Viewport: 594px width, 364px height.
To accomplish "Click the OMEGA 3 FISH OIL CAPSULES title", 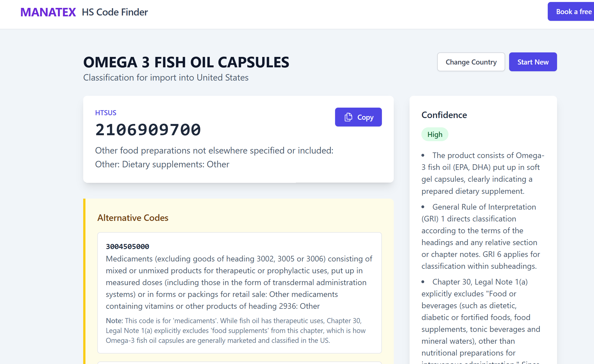I will [x=186, y=62].
